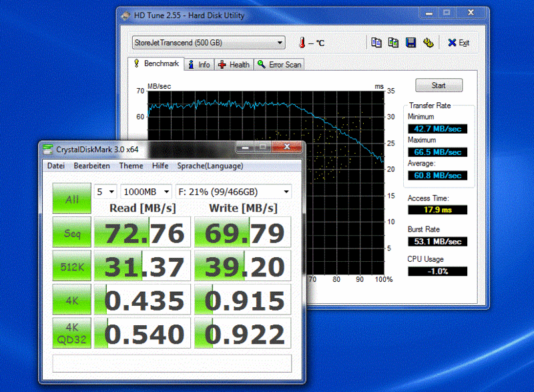Run the Seq test button
Screen dimensions: 534x392
tap(72, 232)
